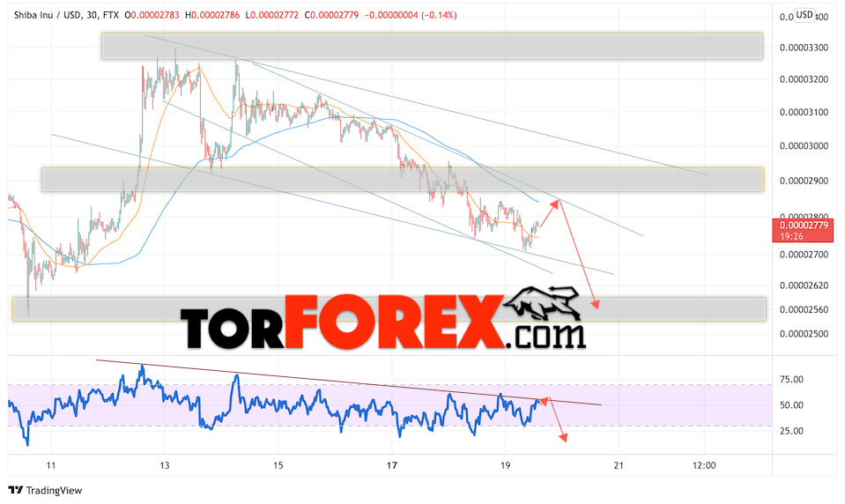Click price axis label 0.00002700
The height and width of the screenshot is (504, 845).
coord(804,254)
